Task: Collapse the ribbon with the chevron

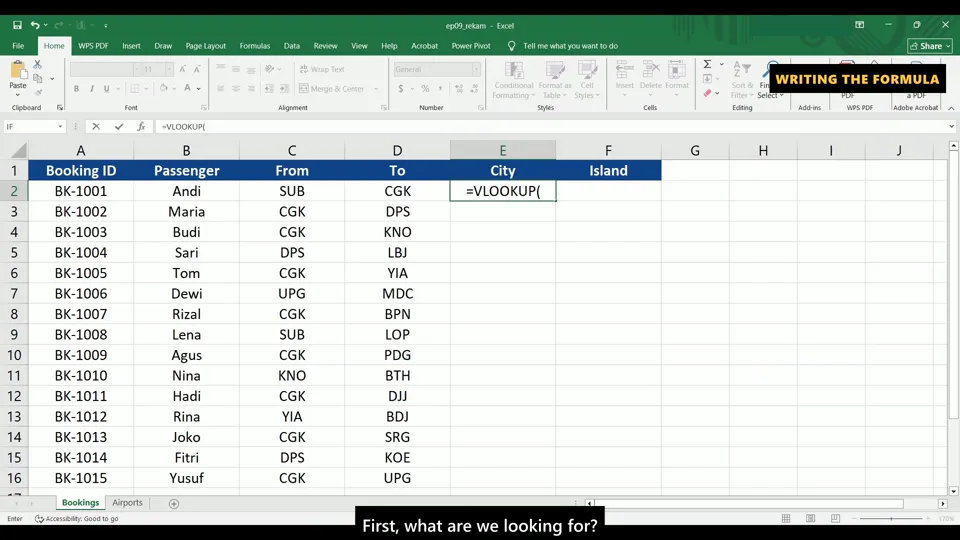Action: point(951,108)
